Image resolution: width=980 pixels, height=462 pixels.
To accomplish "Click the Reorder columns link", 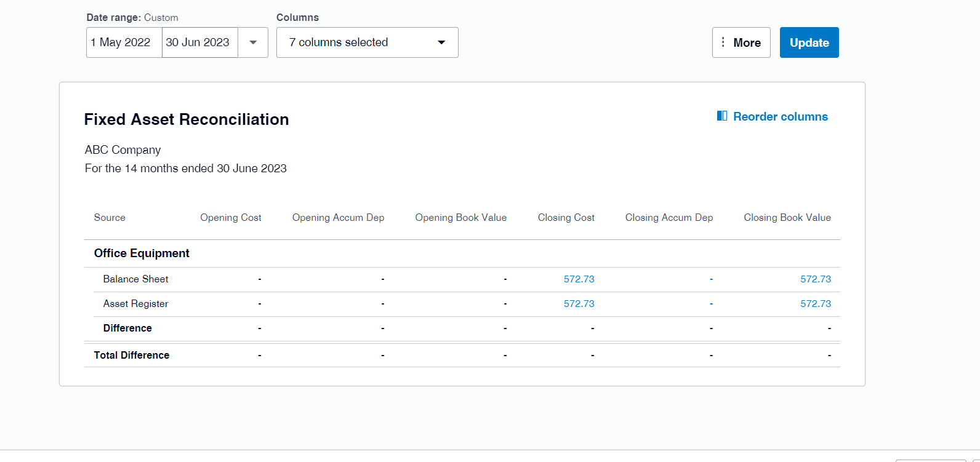I will coord(780,117).
